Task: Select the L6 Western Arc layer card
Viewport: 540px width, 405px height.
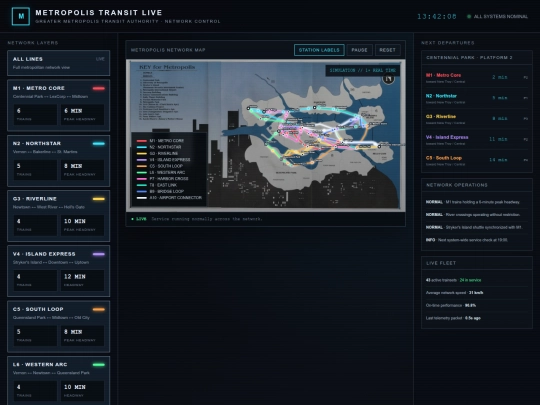Action: pyautogui.click(x=59, y=381)
